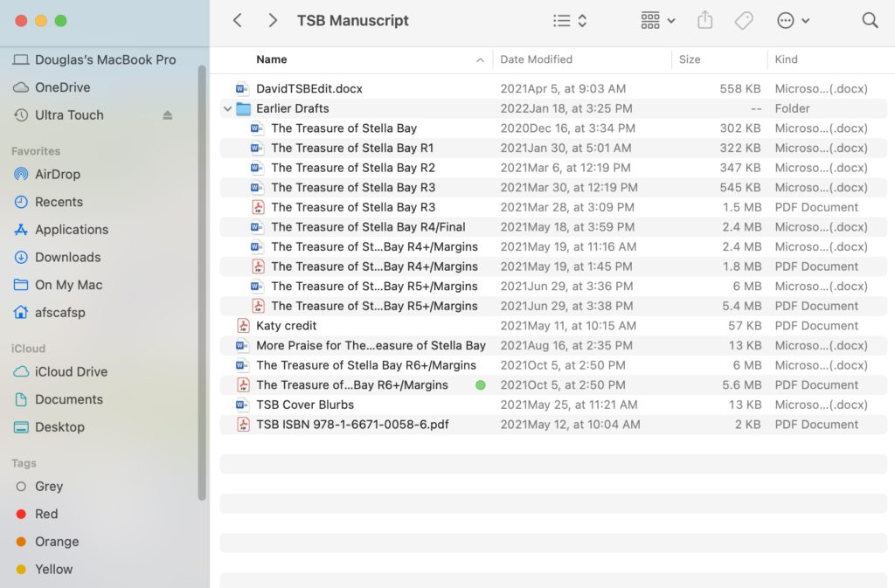Select More Praise for The...easure of Stella Bay
The image size is (895, 588).
(x=553, y=346)
